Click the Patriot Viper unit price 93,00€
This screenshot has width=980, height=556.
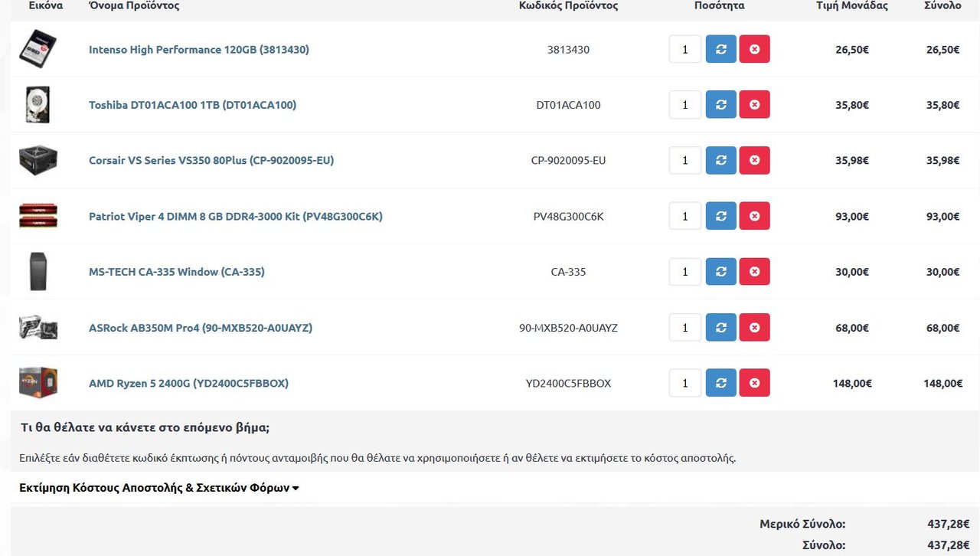pyautogui.click(x=852, y=217)
